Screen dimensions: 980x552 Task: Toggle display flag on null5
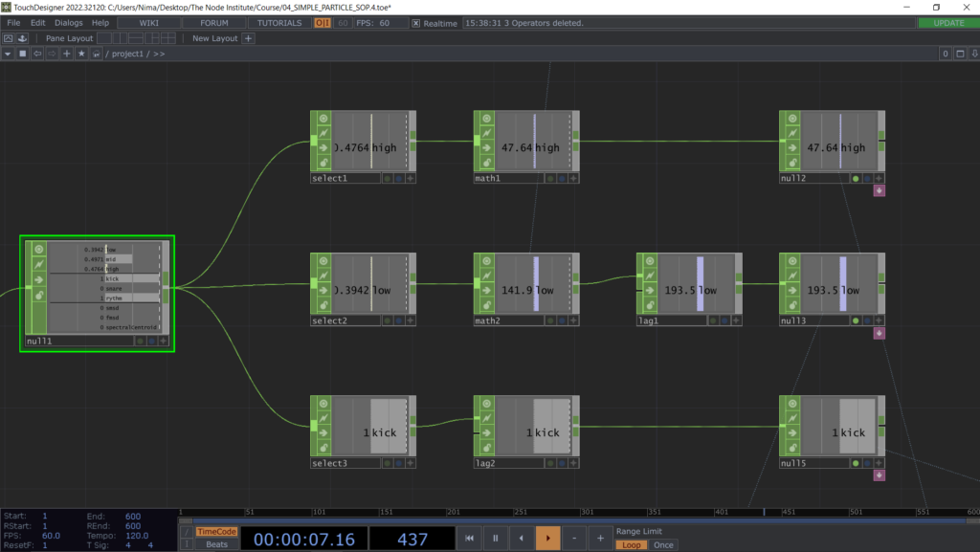pyautogui.click(x=856, y=463)
